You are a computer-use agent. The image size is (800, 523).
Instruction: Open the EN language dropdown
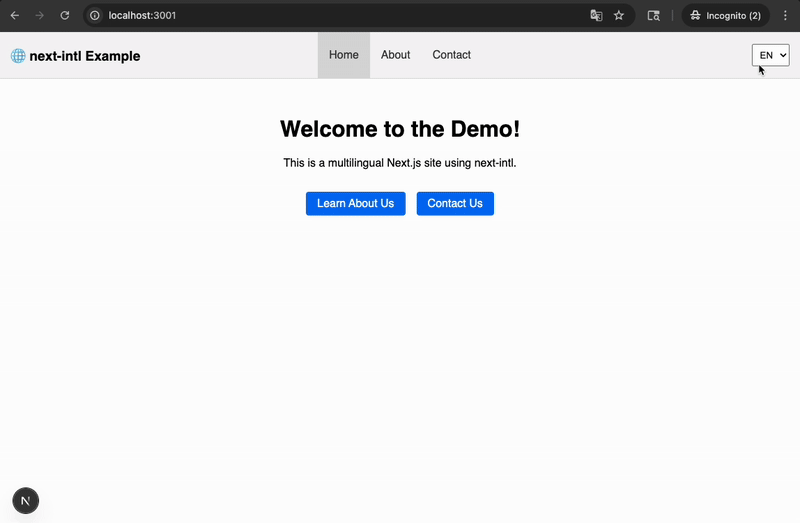coord(770,55)
